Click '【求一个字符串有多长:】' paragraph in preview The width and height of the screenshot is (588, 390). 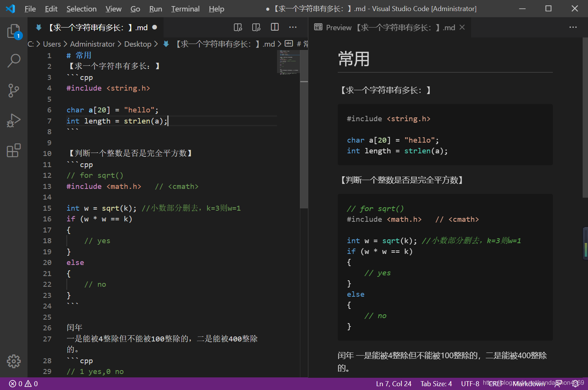tap(386, 90)
